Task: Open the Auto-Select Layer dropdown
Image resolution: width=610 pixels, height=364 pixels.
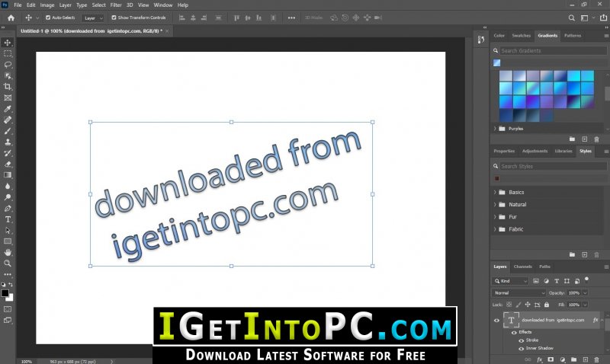Action: (93, 18)
